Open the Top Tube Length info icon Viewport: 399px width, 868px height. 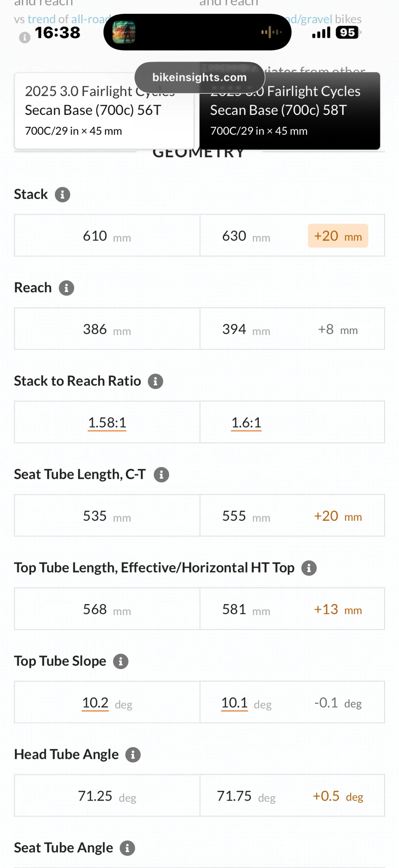coord(309,568)
